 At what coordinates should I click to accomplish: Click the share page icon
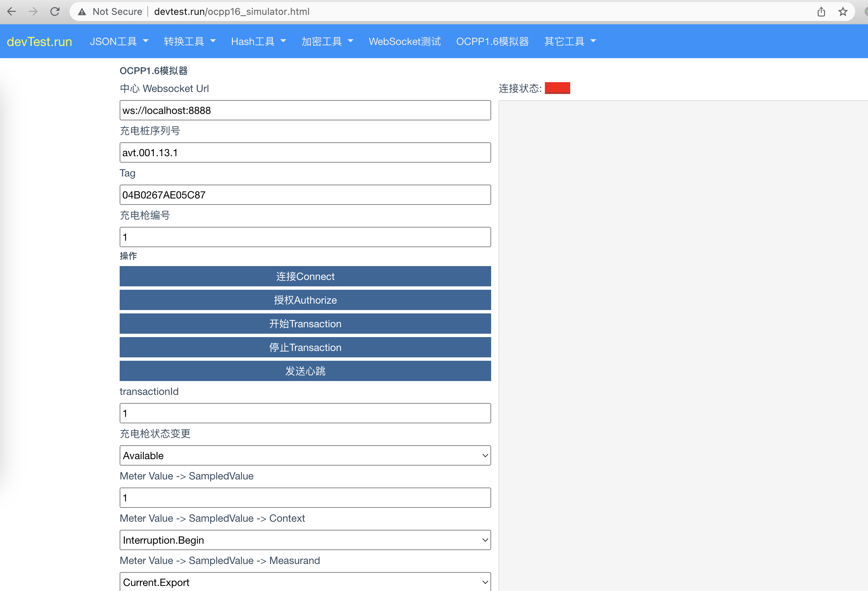(x=821, y=11)
